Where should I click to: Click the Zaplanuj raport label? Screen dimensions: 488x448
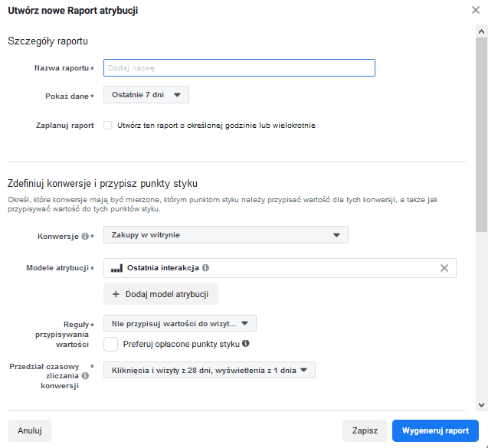pos(64,126)
